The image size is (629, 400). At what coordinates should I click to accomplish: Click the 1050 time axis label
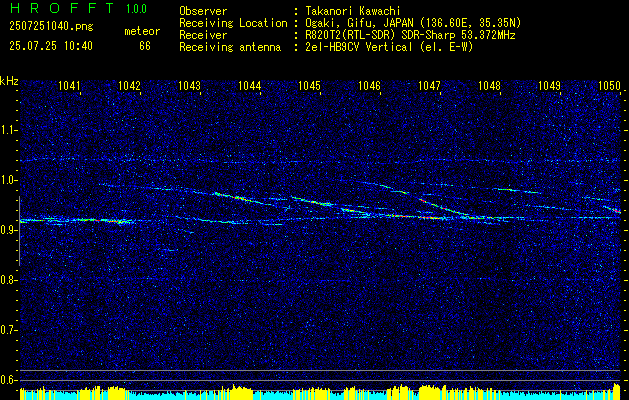tap(610, 85)
